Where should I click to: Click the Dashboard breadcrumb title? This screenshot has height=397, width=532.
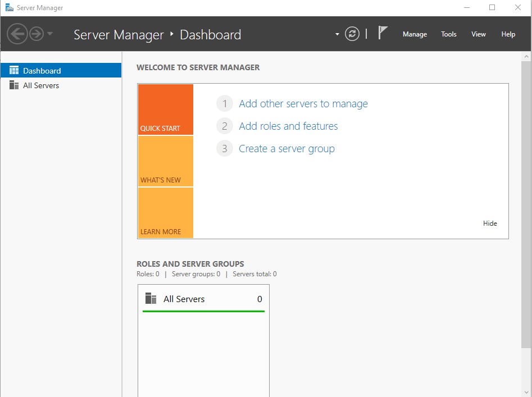point(210,35)
